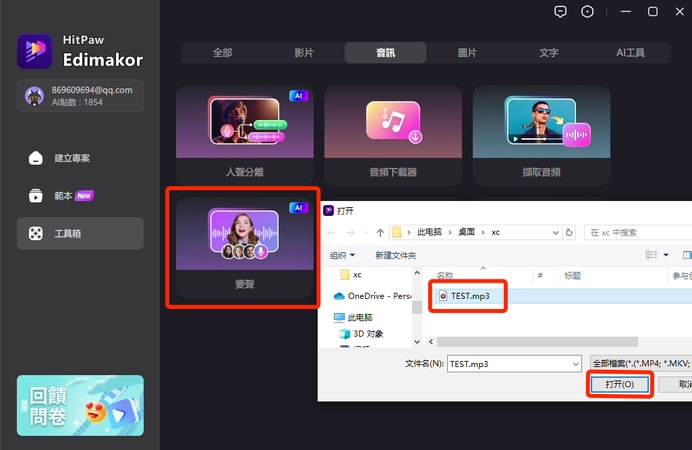The image size is (692, 450).
Task: Expand the address path history dropdown
Action: pyautogui.click(x=555, y=232)
